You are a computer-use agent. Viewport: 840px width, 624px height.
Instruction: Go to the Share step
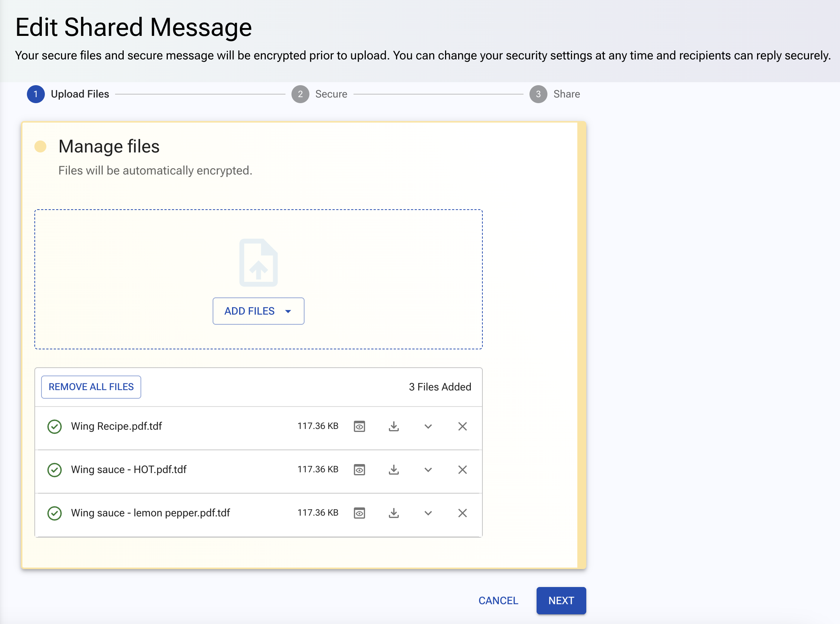coord(555,94)
